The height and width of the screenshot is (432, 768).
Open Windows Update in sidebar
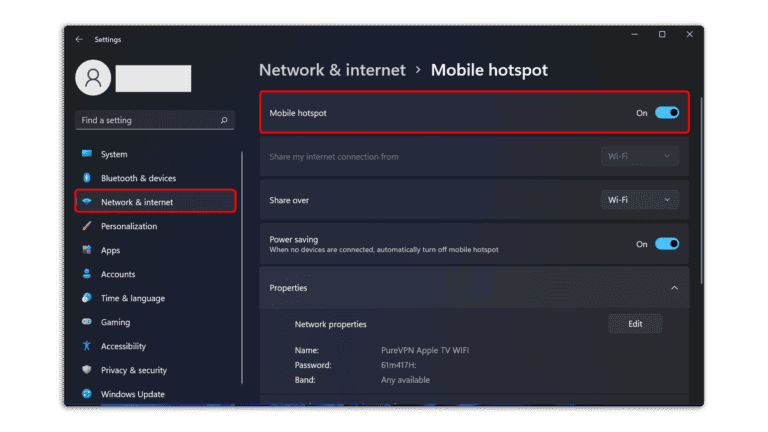133,394
